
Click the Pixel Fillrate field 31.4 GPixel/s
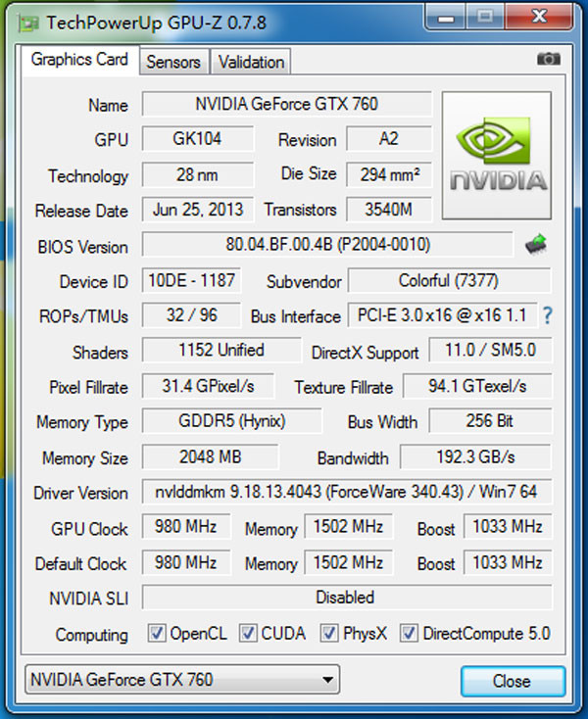(x=208, y=386)
